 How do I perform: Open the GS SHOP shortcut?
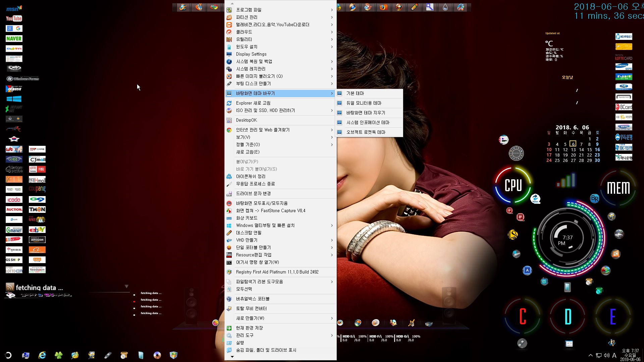click(x=14, y=260)
